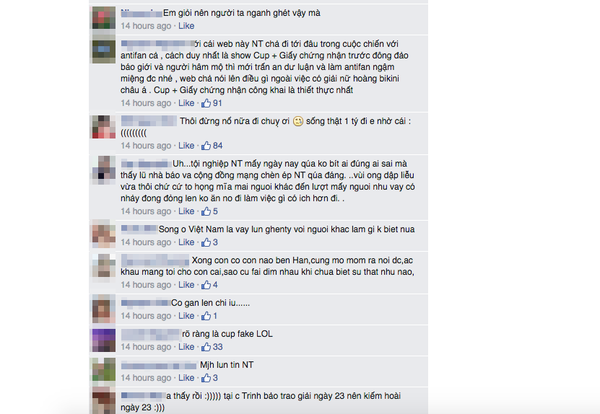Screen dimensions: 600x414
Task: Open purple avatar of 'cup fake LOL' commenter
Action: point(104,340)
